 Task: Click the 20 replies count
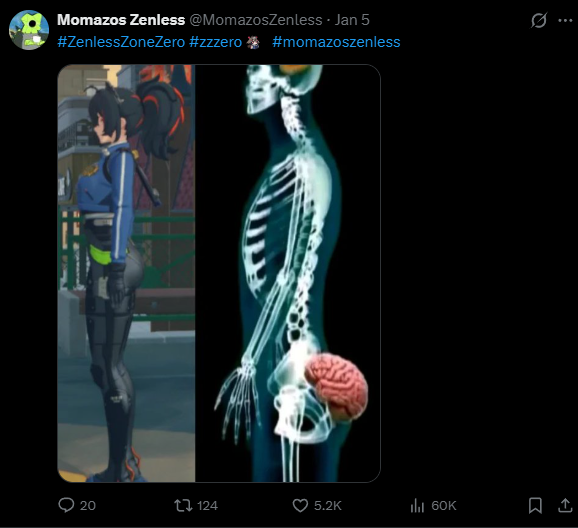(x=88, y=506)
